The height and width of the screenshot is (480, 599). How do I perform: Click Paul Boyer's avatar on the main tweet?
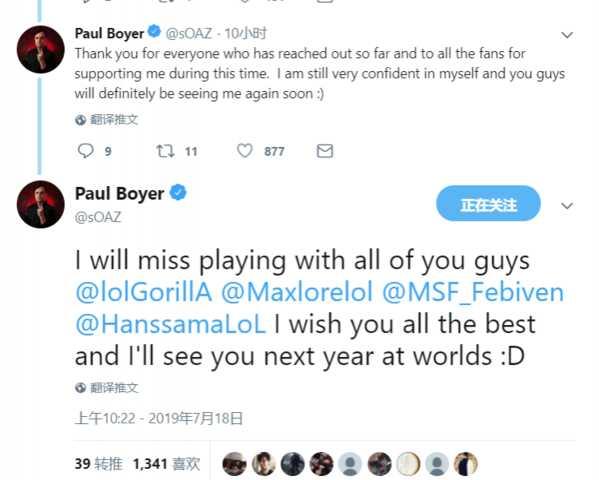coord(40,204)
